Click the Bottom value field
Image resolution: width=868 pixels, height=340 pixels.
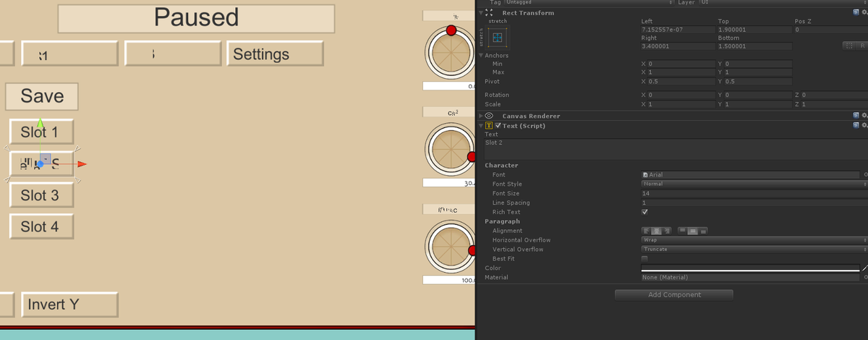tap(754, 46)
